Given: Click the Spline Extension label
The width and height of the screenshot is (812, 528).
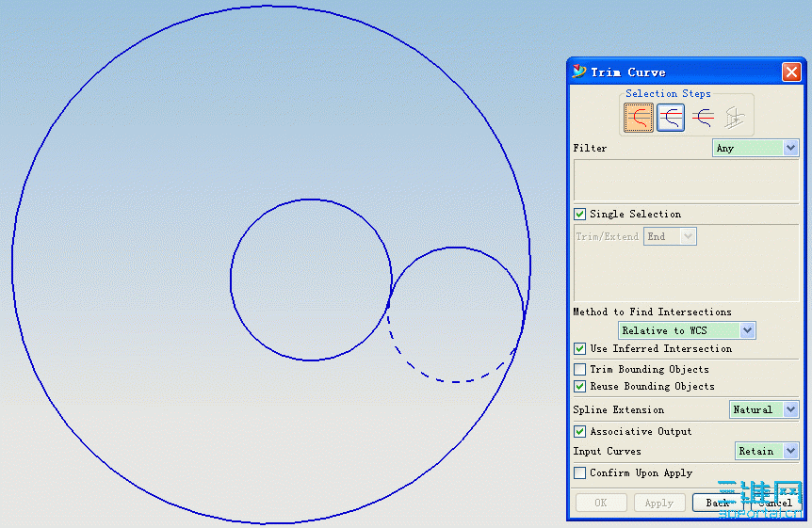Looking at the screenshot, I should click(618, 409).
